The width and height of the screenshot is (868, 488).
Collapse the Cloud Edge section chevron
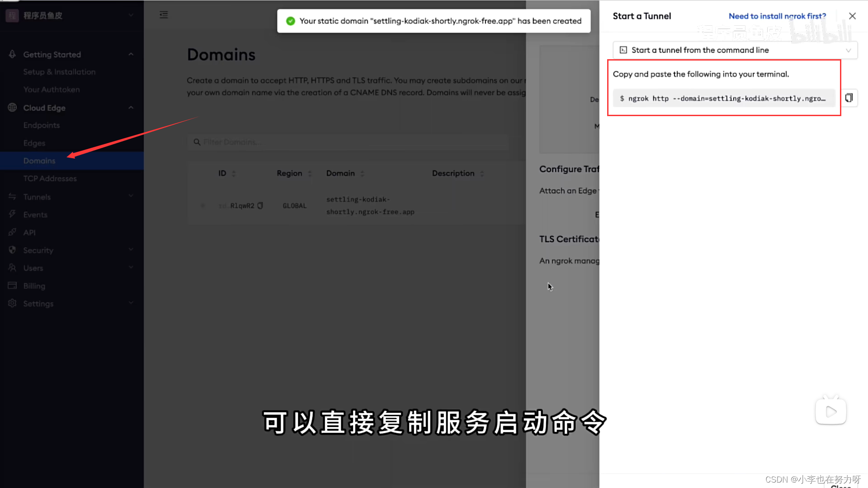click(x=131, y=108)
